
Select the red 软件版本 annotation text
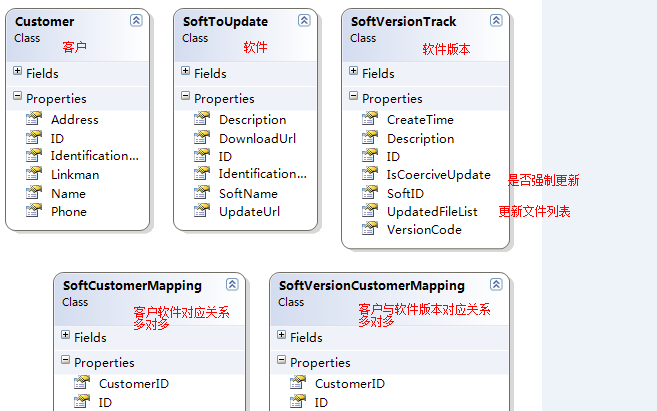click(x=446, y=49)
